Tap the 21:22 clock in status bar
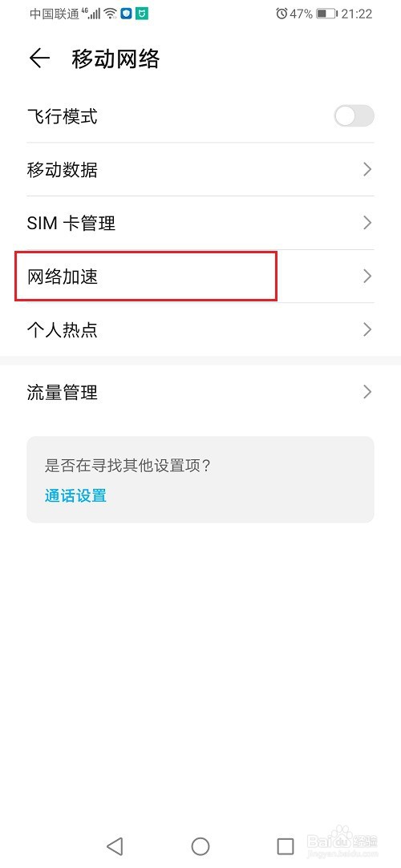Viewport: 401px width, 868px height. coord(357,14)
